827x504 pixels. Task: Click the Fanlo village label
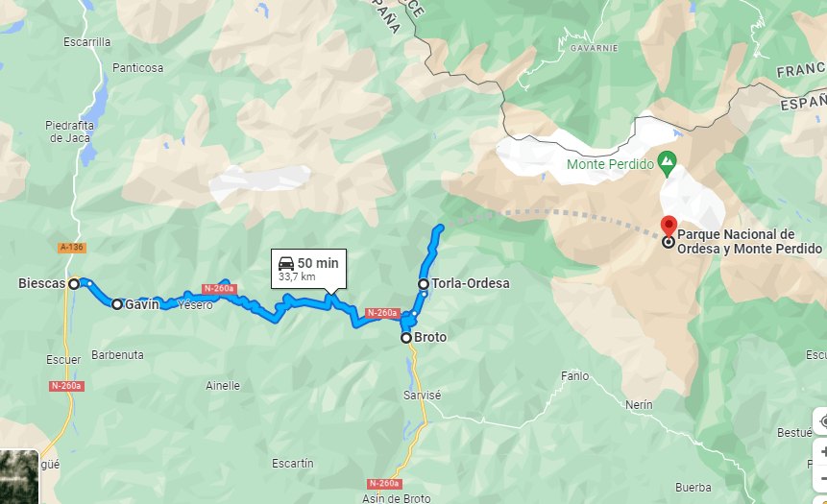coord(575,376)
